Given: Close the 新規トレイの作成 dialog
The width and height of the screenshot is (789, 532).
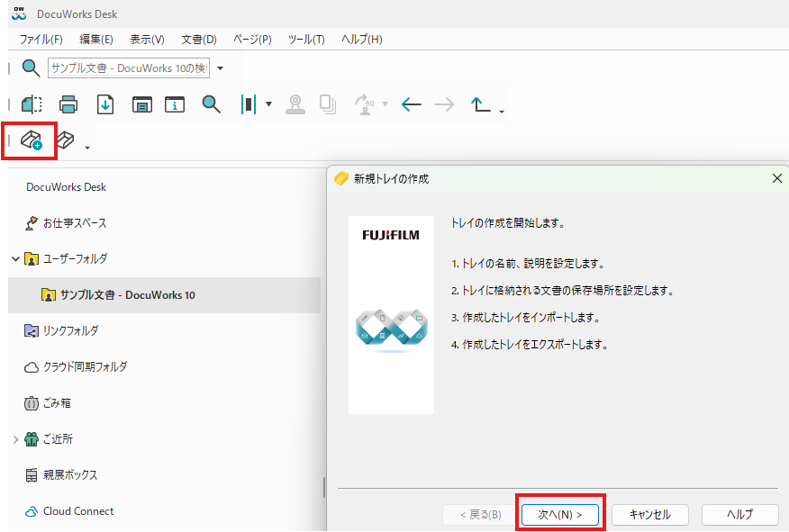Looking at the screenshot, I should (x=777, y=178).
